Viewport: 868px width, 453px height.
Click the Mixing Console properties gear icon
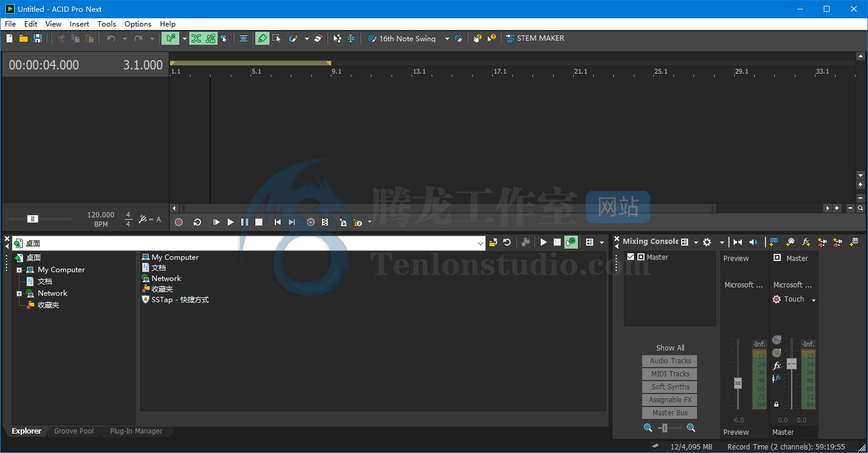(x=707, y=242)
